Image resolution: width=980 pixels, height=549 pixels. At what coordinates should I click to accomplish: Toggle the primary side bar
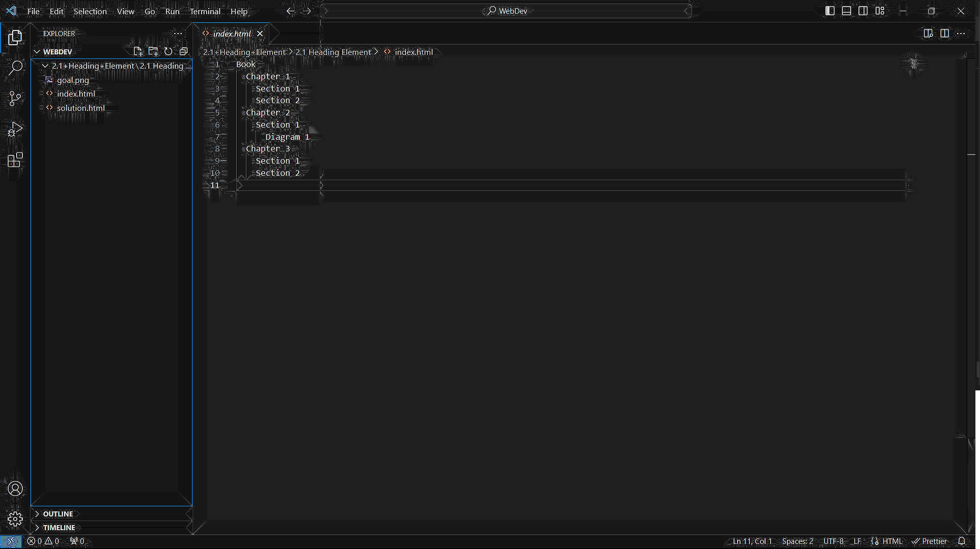[830, 11]
